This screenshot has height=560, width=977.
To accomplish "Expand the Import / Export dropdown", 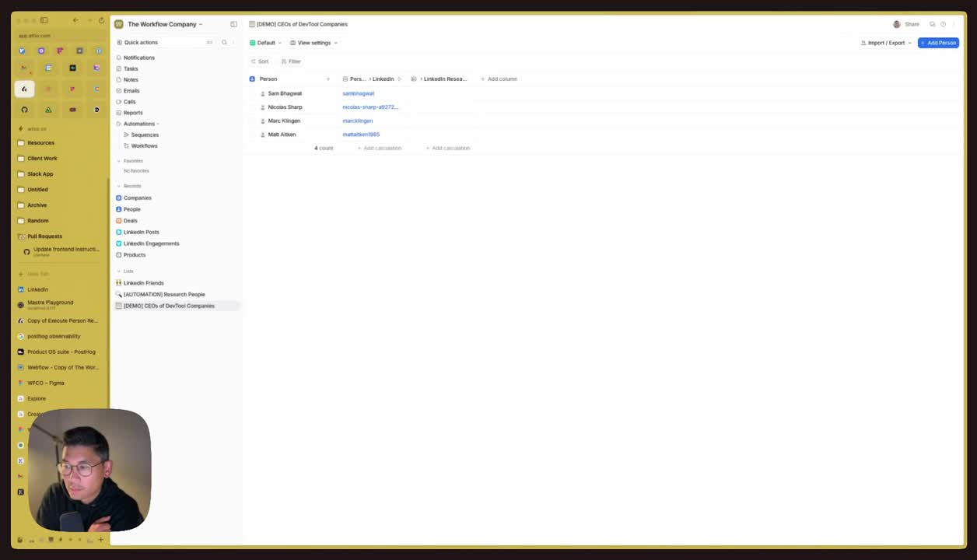I will tap(886, 43).
